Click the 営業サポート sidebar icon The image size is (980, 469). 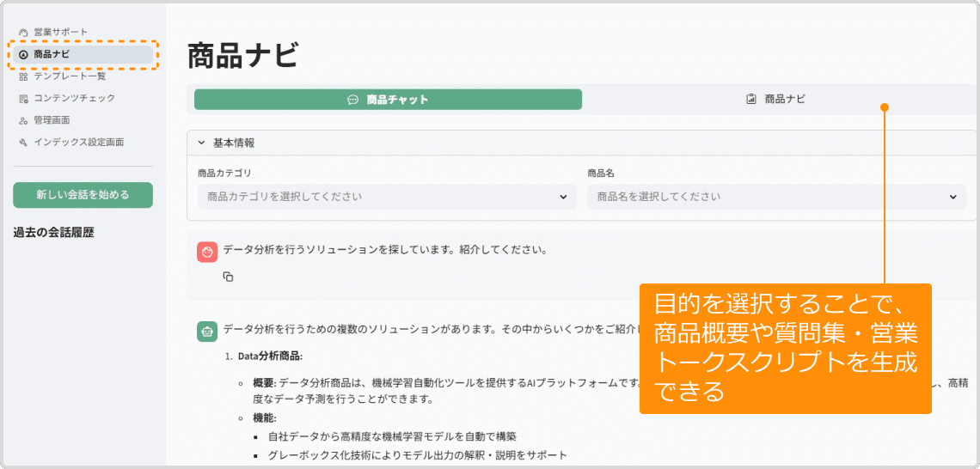tap(24, 32)
